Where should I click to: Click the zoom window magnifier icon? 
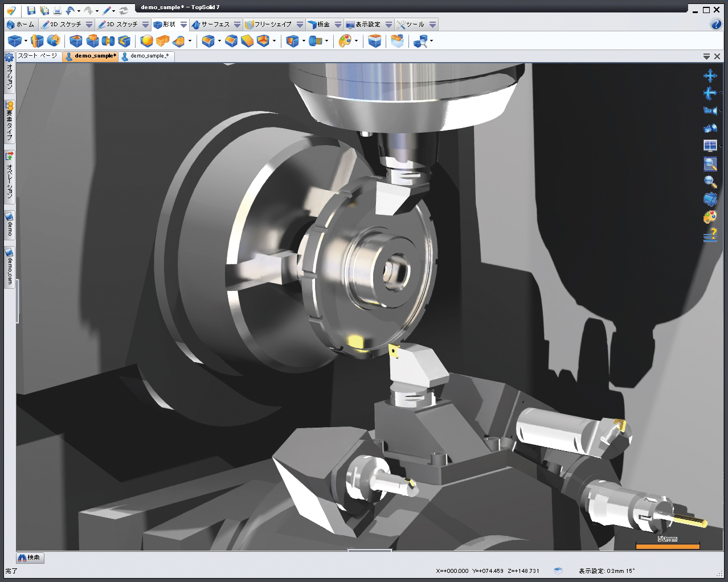pos(710,164)
